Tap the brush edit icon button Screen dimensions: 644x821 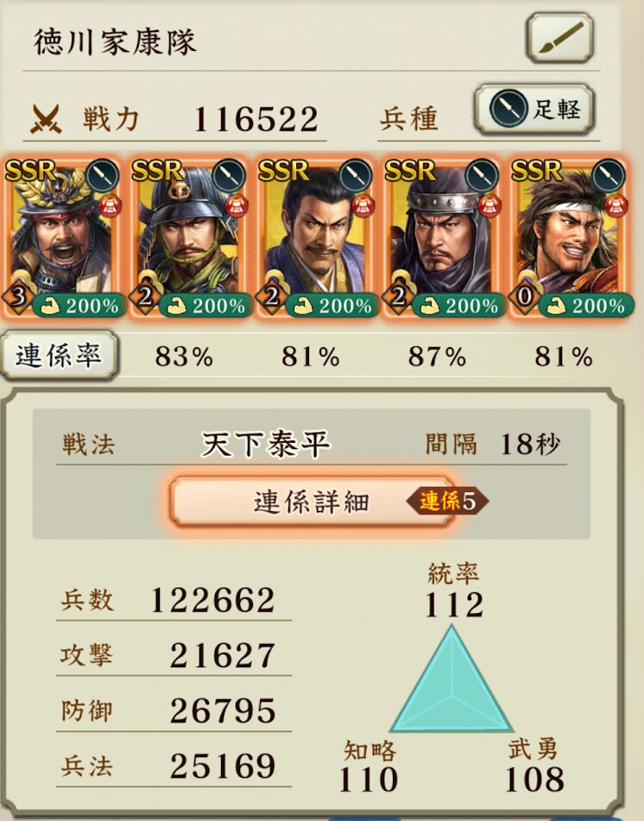coord(559,38)
